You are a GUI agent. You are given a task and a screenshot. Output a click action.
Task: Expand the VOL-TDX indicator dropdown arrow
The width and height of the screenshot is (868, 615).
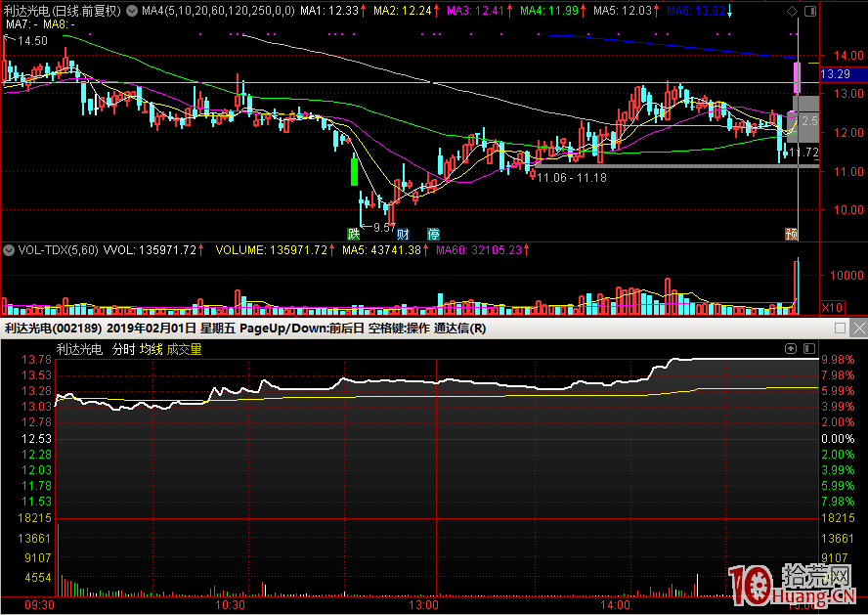point(9,250)
